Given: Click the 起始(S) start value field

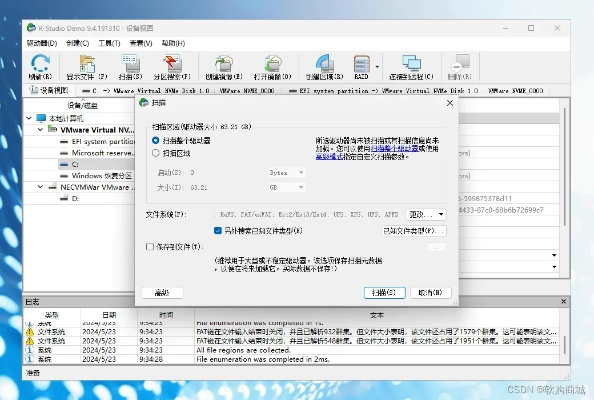Looking at the screenshot, I should click(227, 172).
